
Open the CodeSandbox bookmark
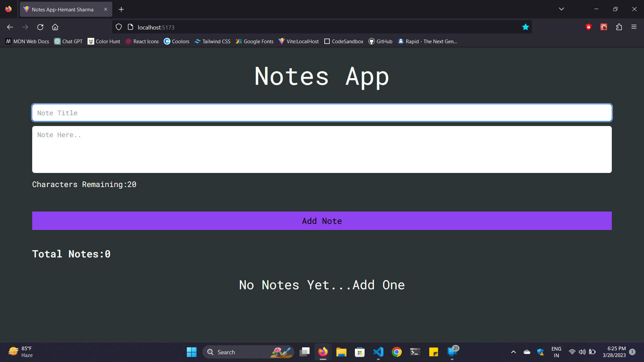(344, 42)
